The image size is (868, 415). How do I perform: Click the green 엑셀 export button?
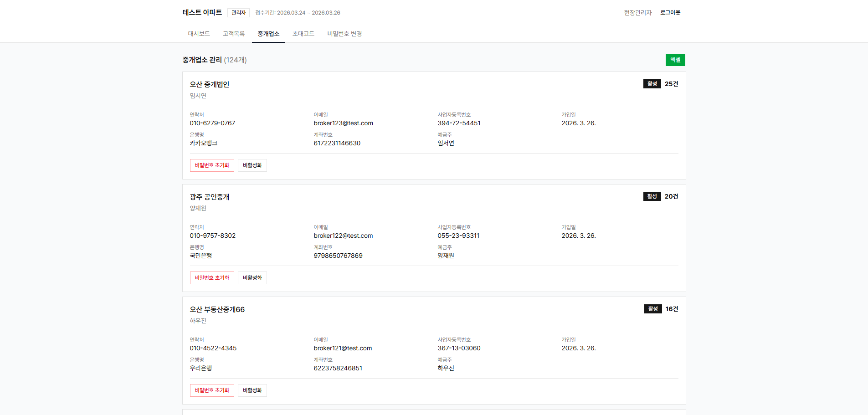[x=675, y=60]
